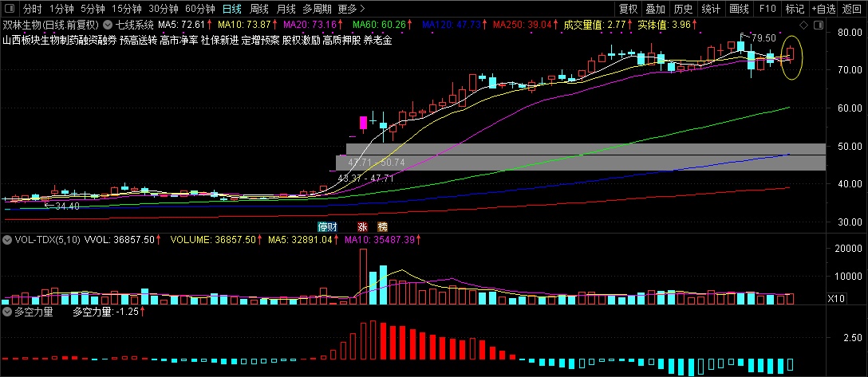Open the 复权 adjustment menu
The height and width of the screenshot is (377, 868).
629,10
